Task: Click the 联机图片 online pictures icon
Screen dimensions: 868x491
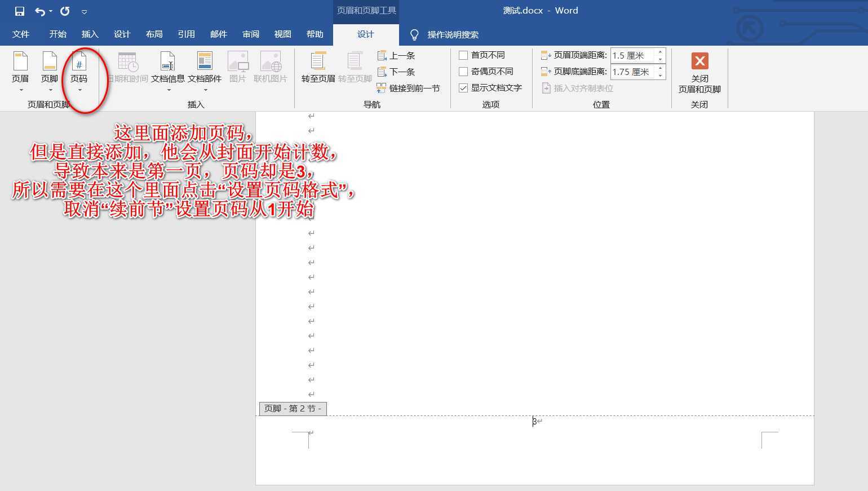Action: tap(271, 68)
